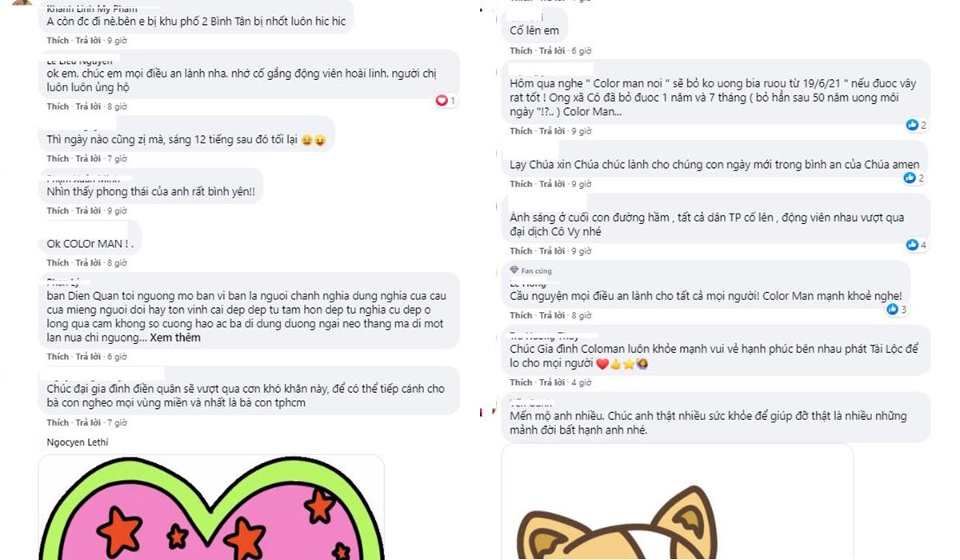Screen dimensions: 960x560
Task: Expand the Dien Quan comment via Xem thêm
Action: 175,338
